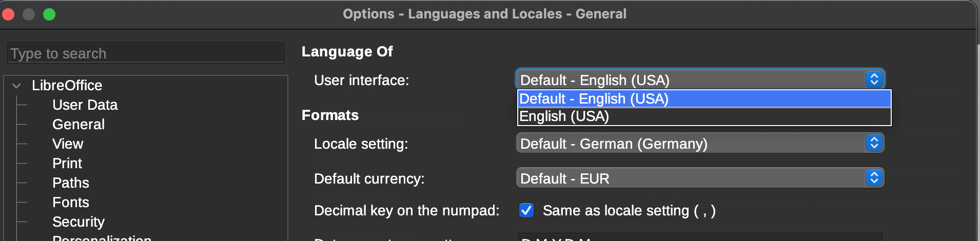Collapse the LibreOffice tree node
980x241 pixels.
point(16,86)
